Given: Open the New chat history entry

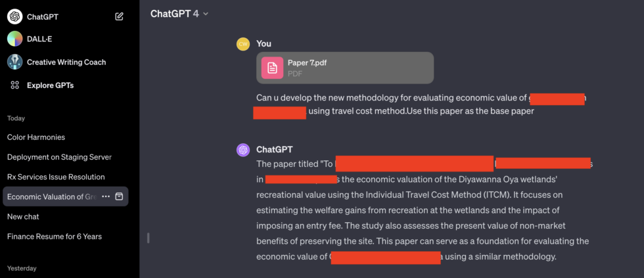Looking at the screenshot, I should click(24, 216).
